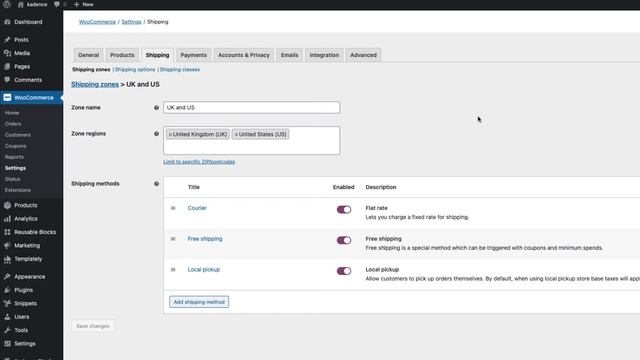Click the help tooltip icon beside Zone name
The width and height of the screenshot is (640, 360).
[156, 108]
